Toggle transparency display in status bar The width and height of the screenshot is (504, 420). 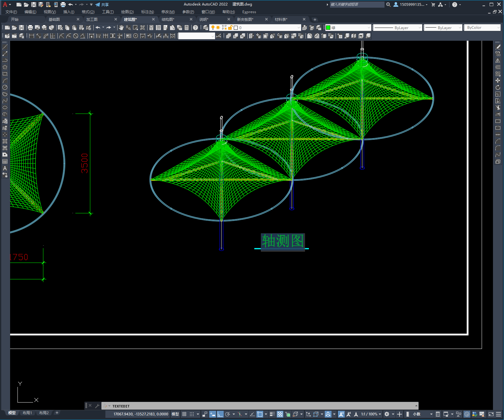tap(280, 414)
